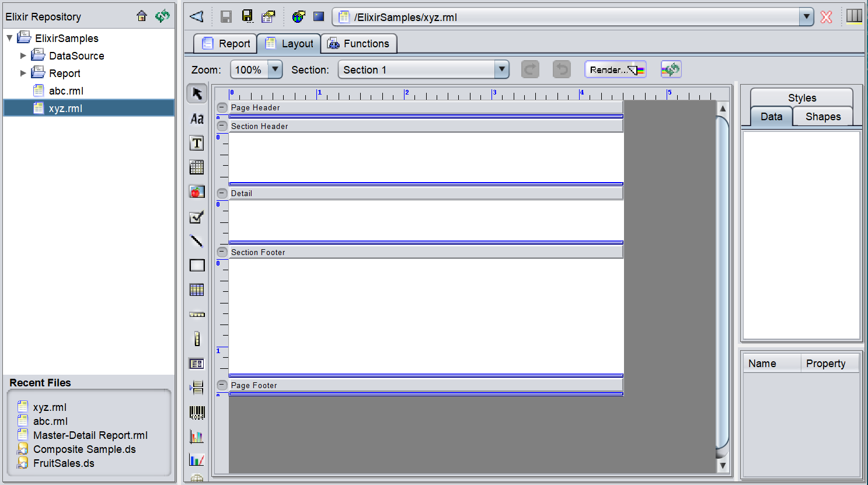Screen dimensions: 868x485
Task: Choose the rectangle shape tool
Action: pos(197,265)
